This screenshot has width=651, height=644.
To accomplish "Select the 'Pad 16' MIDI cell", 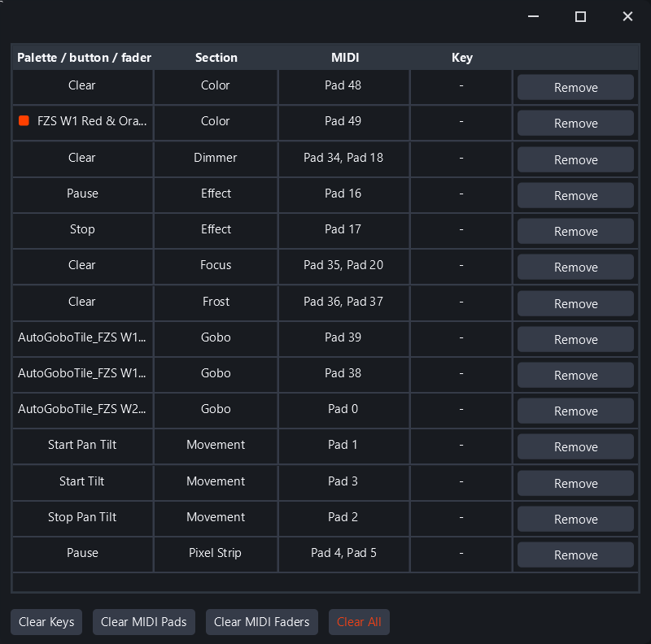I will click(x=343, y=195).
